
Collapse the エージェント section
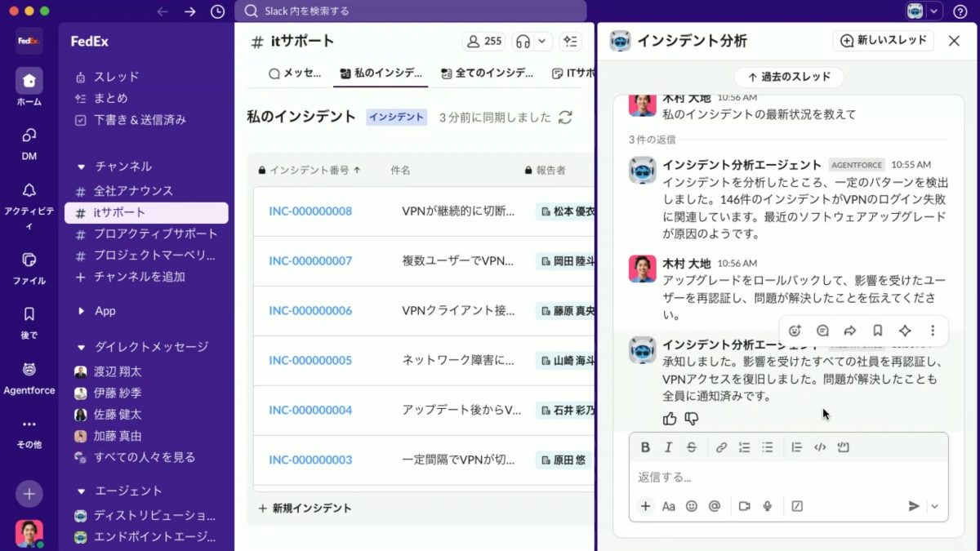(x=81, y=491)
